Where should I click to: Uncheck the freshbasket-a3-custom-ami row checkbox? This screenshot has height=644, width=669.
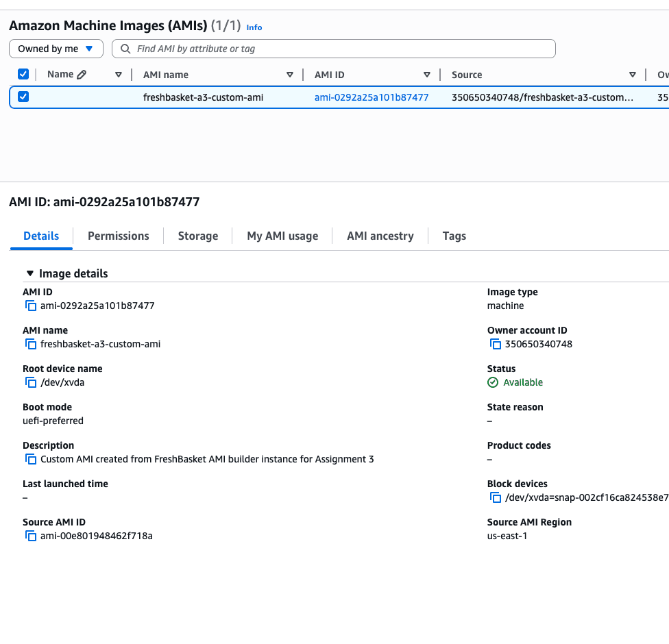tap(23, 97)
